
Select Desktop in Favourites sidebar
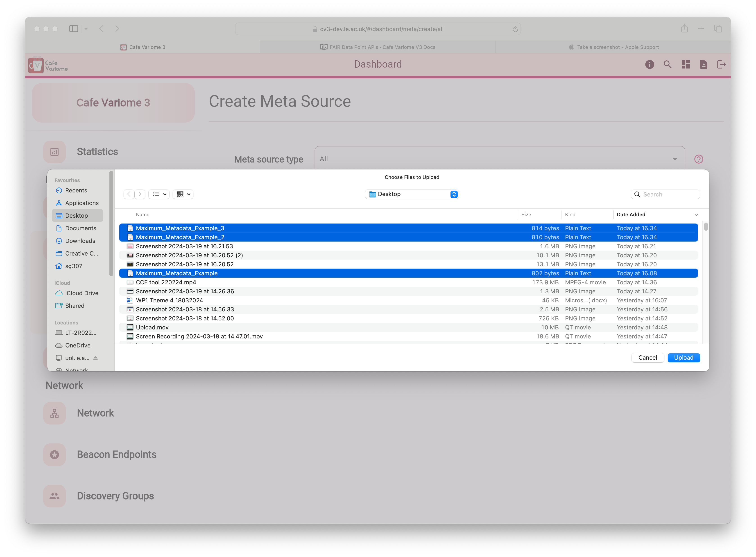click(x=77, y=215)
